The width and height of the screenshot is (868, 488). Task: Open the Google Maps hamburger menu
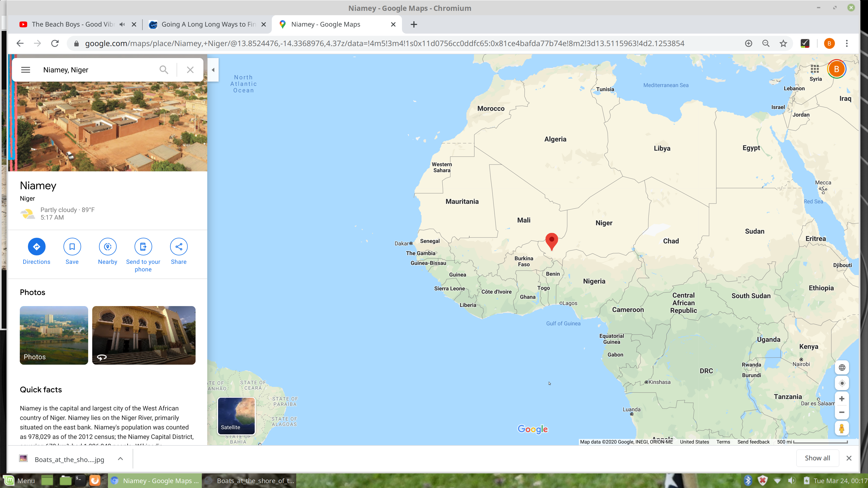[x=25, y=70]
